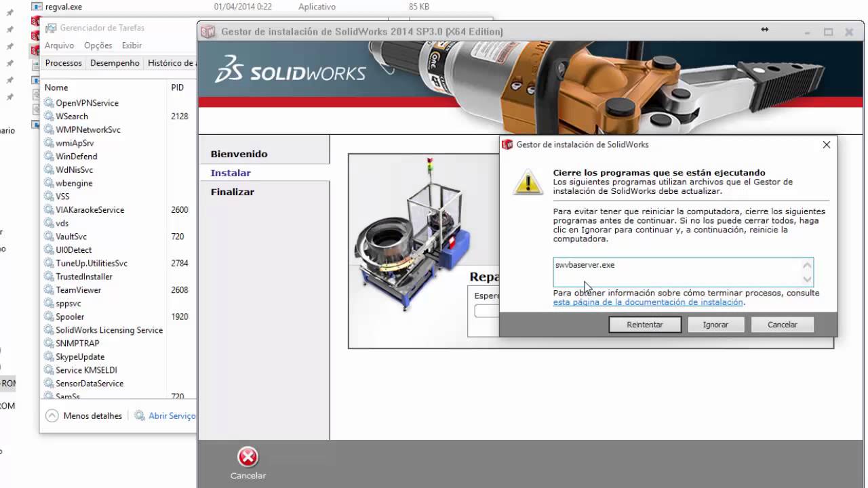
Task: Collapse details with Menos detalhes button
Action: (85, 415)
